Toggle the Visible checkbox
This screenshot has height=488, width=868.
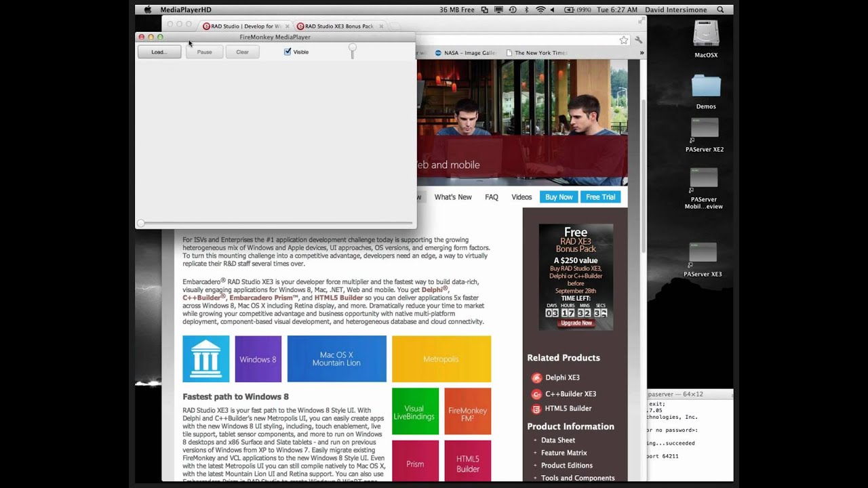tap(288, 52)
